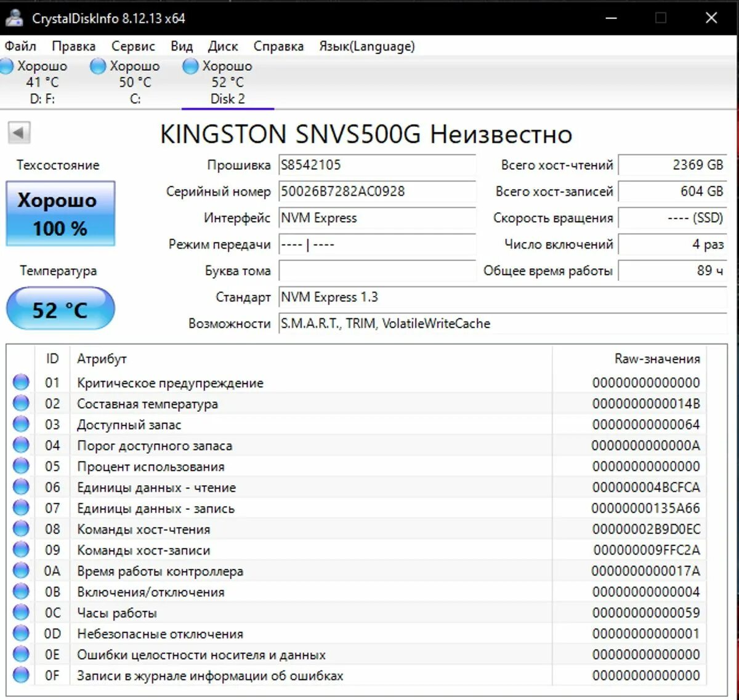The height and width of the screenshot is (700, 739).
Task: Click status orb for attribute 0F
Action: 21,675
